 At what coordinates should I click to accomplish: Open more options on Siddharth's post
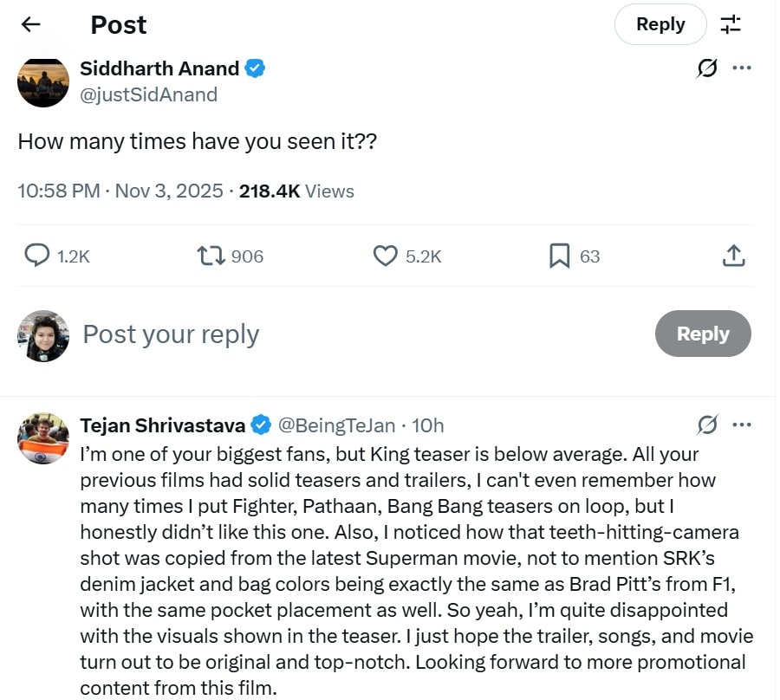(x=742, y=68)
